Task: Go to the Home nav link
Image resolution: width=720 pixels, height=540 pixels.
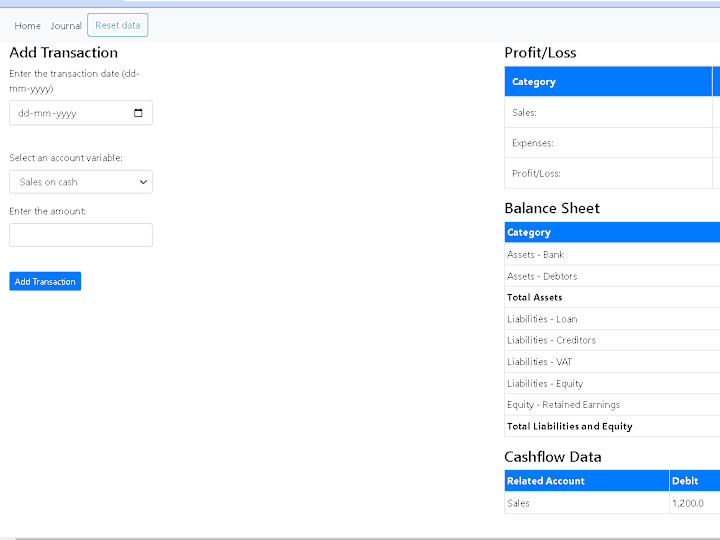Action: click(28, 26)
